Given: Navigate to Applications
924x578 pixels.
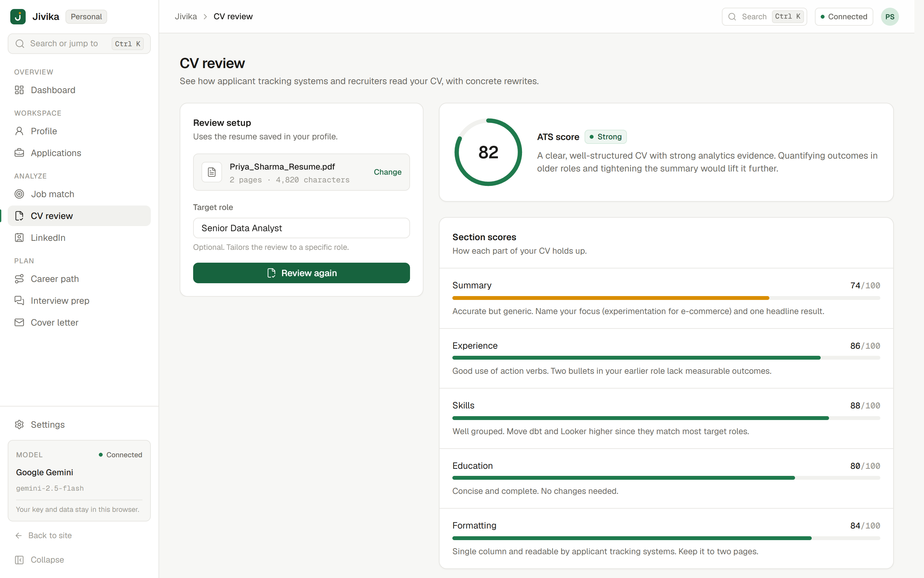Looking at the screenshot, I should [x=79, y=153].
